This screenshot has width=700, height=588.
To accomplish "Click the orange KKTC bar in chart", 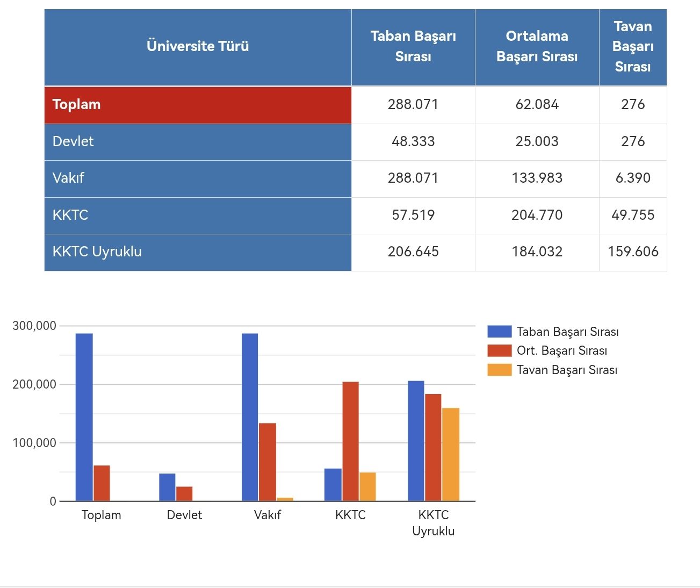I will coord(367,487).
